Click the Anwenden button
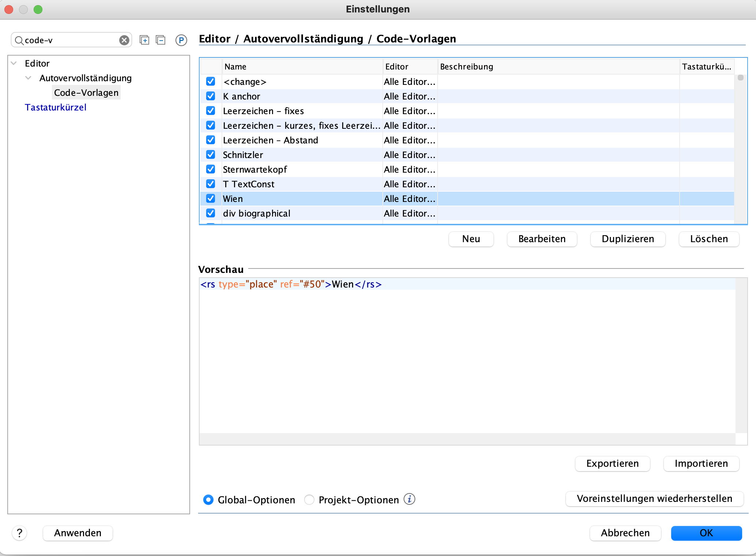Image resolution: width=756 pixels, height=556 pixels. click(78, 533)
